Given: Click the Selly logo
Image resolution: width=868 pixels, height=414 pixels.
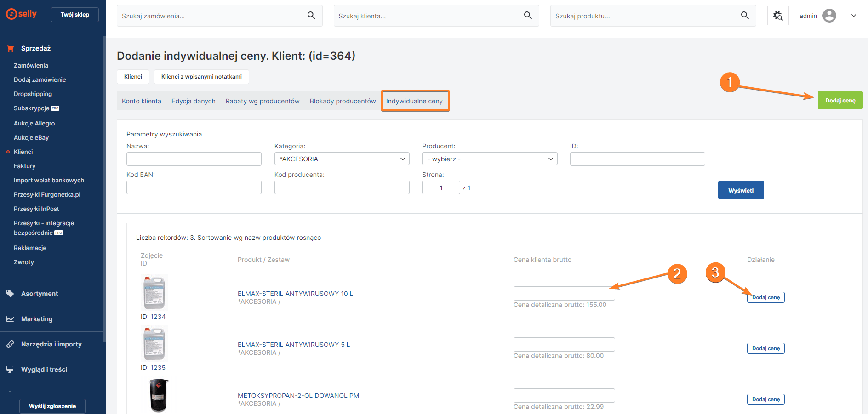Looking at the screenshot, I should click(22, 14).
